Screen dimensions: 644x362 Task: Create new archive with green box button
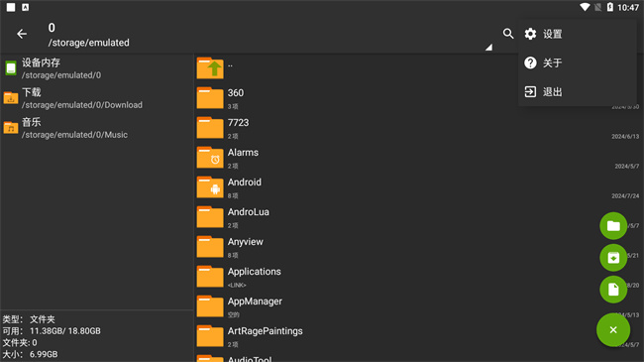[613, 258]
